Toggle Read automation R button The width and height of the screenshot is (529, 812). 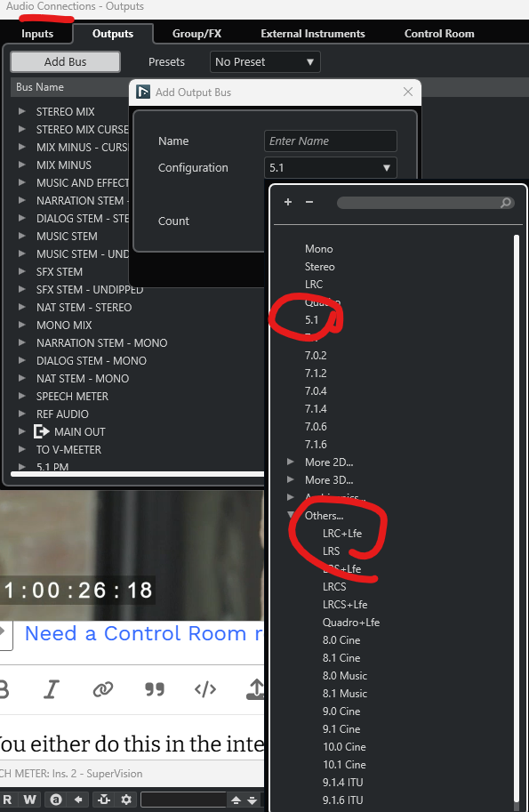7,800
